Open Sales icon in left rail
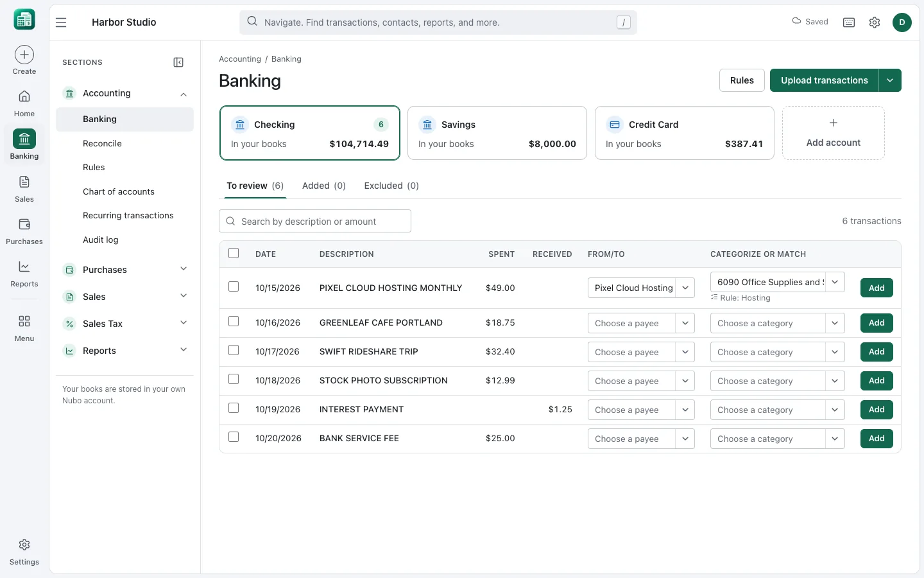924x578 pixels. coord(24,182)
